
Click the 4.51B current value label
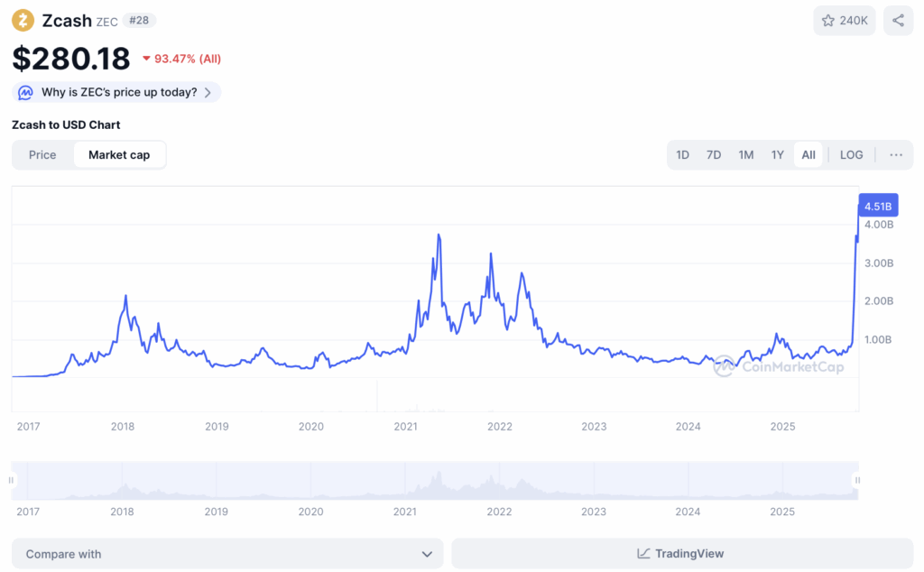(878, 207)
